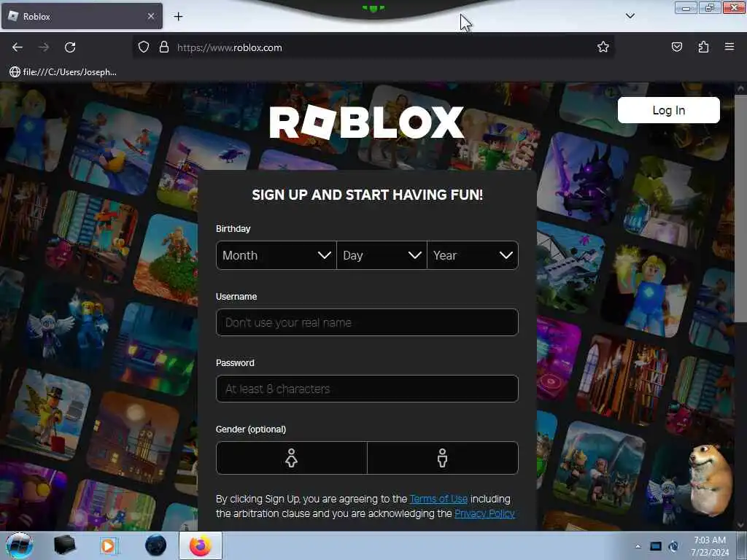Click the address bar URL text
The image size is (747, 560).
(230, 47)
